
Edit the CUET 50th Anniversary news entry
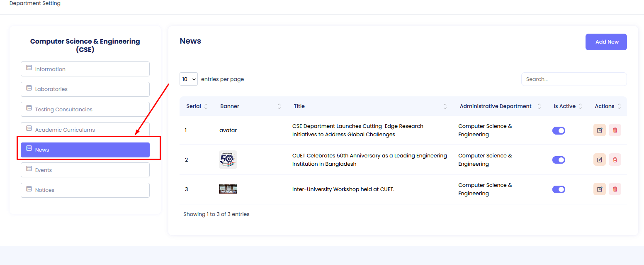[x=599, y=160]
